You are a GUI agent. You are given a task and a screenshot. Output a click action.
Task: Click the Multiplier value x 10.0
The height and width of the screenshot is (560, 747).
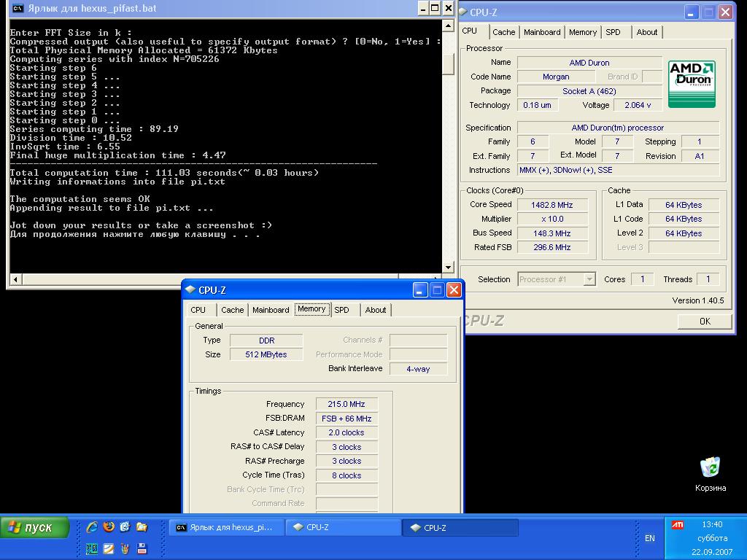552,219
